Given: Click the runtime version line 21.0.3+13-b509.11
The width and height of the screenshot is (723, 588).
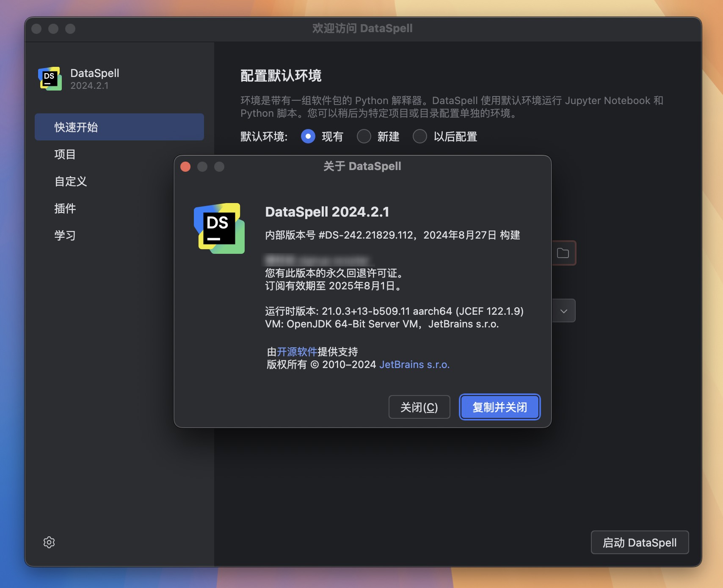Looking at the screenshot, I should (394, 311).
